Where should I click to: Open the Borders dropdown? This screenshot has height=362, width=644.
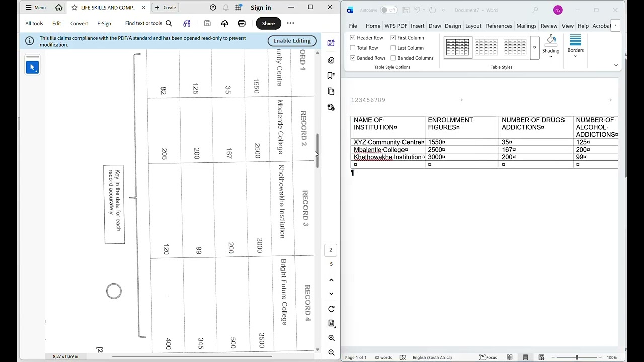(575, 56)
